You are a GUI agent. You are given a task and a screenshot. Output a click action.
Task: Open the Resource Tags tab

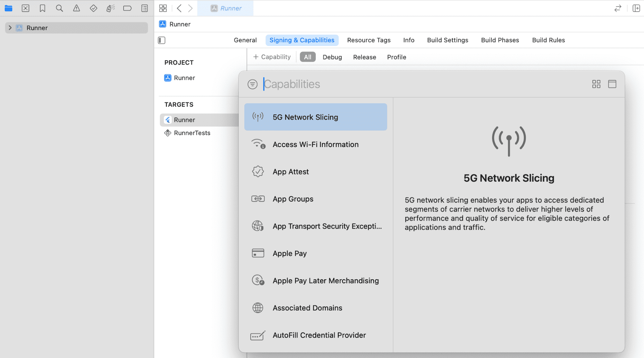[369, 40]
